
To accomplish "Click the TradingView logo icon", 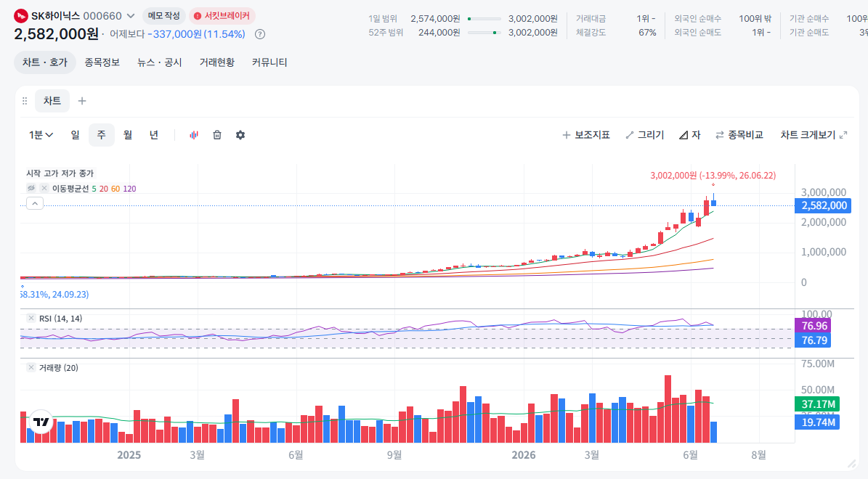I will tap(41, 422).
